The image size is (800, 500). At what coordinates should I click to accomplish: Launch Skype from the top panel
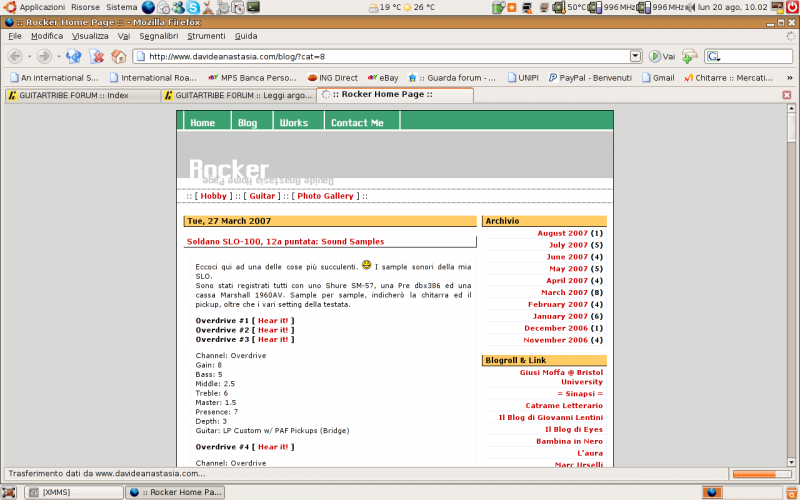point(193,7)
